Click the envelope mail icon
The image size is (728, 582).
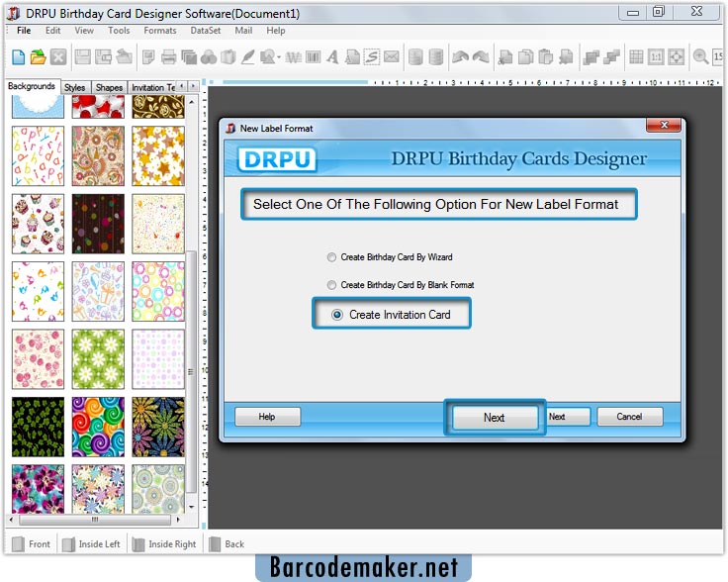tap(392, 57)
